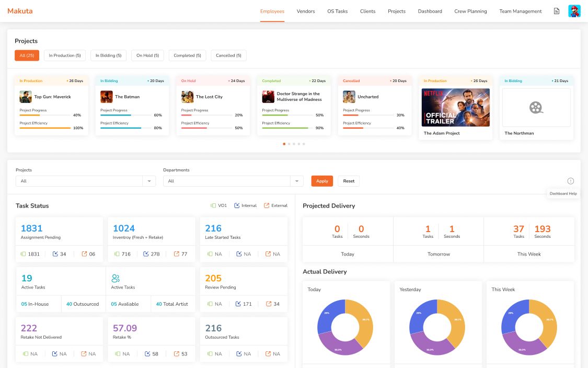Go to the last carousel page dot
Screen dimensions: 588x368
click(304, 144)
